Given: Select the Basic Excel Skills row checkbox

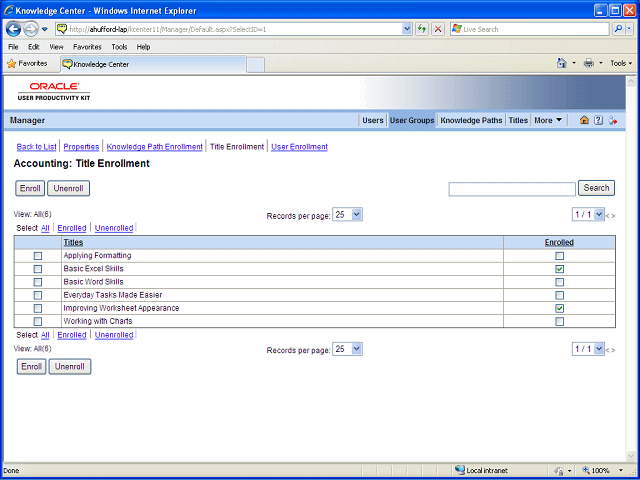Looking at the screenshot, I should (x=38, y=269).
